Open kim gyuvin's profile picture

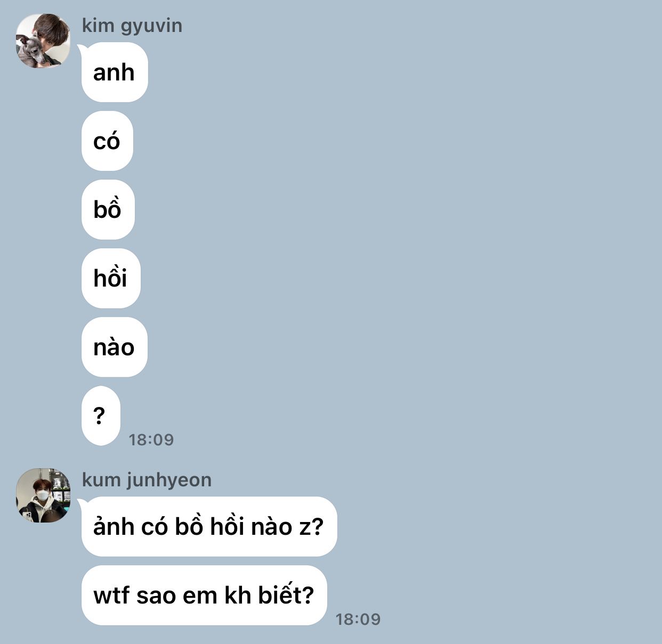(x=43, y=41)
